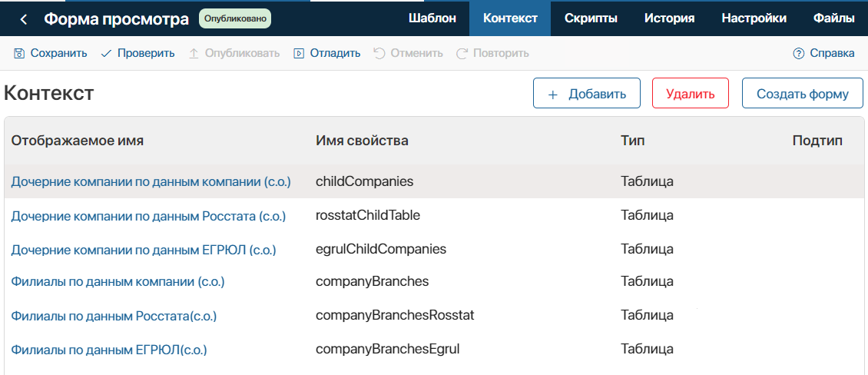The image size is (868, 375).
Task: Open Филиалы по данным компании link
Action: pos(118,282)
